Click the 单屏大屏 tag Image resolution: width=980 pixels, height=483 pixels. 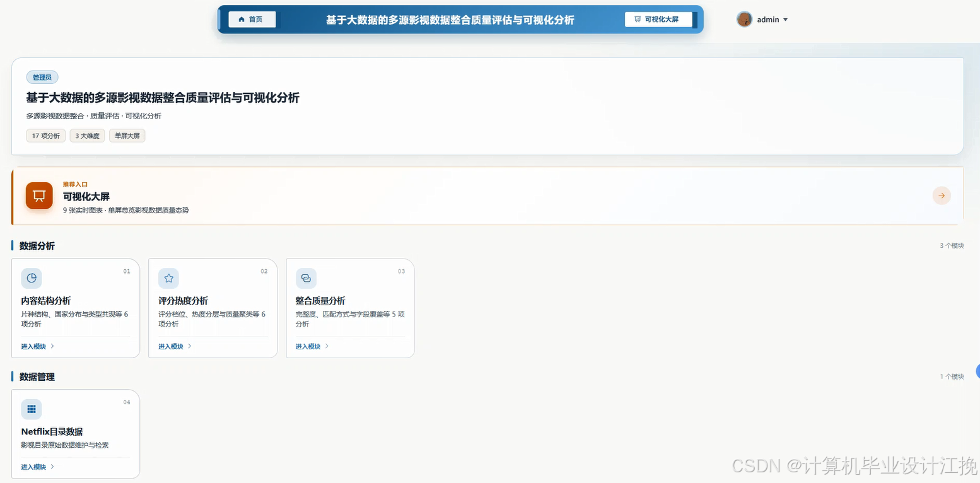[127, 136]
